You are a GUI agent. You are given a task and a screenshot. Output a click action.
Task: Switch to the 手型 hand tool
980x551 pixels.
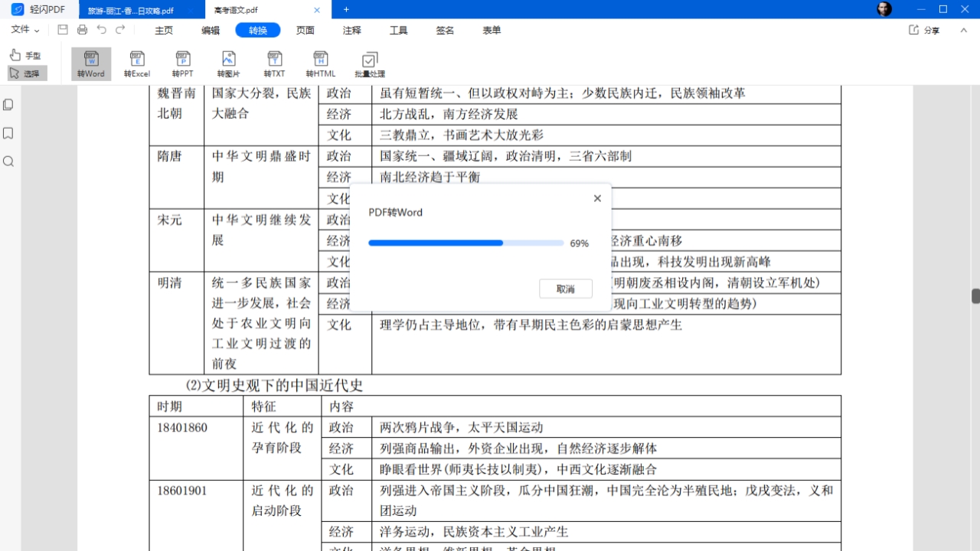pyautogui.click(x=28, y=55)
